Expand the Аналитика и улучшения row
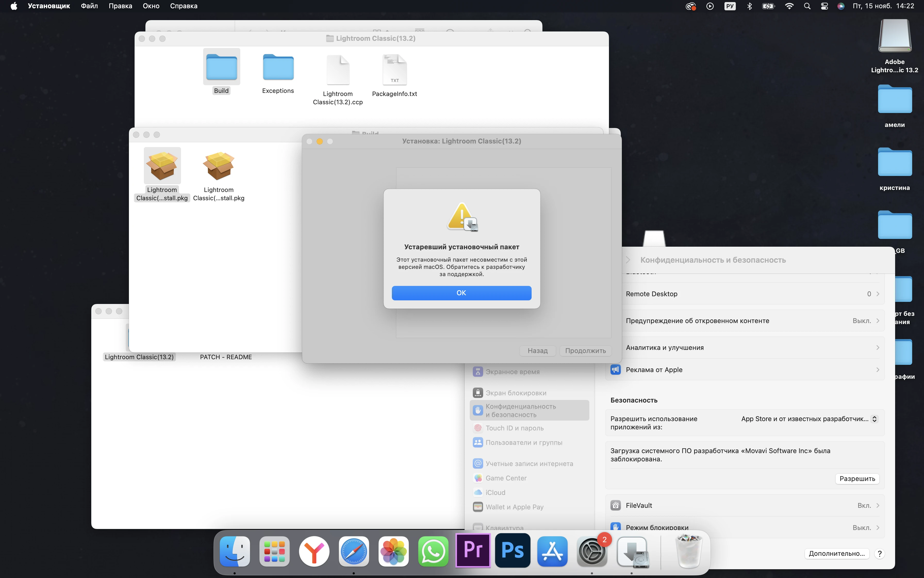This screenshot has height=578, width=924. (745, 348)
